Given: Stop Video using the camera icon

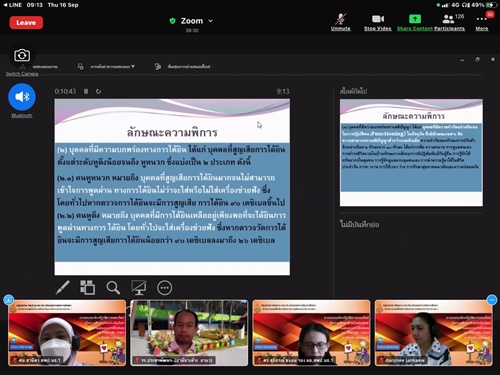Looking at the screenshot, I should coord(378,22).
